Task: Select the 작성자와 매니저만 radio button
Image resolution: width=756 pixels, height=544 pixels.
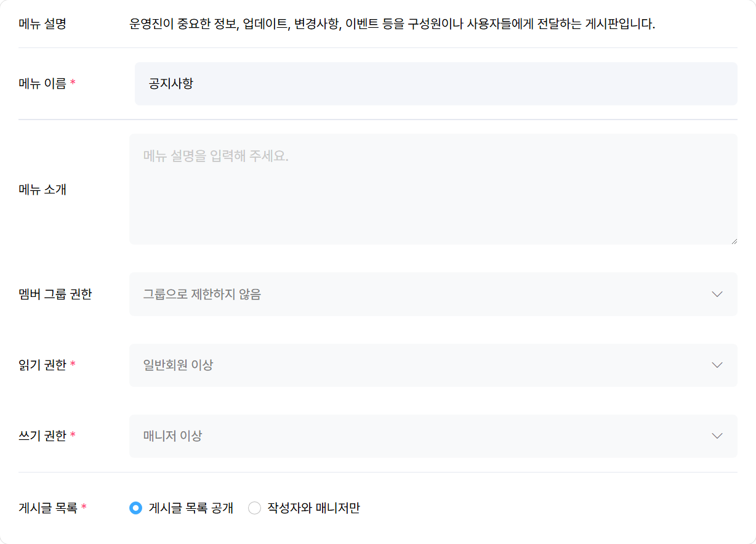Action: coord(254,508)
